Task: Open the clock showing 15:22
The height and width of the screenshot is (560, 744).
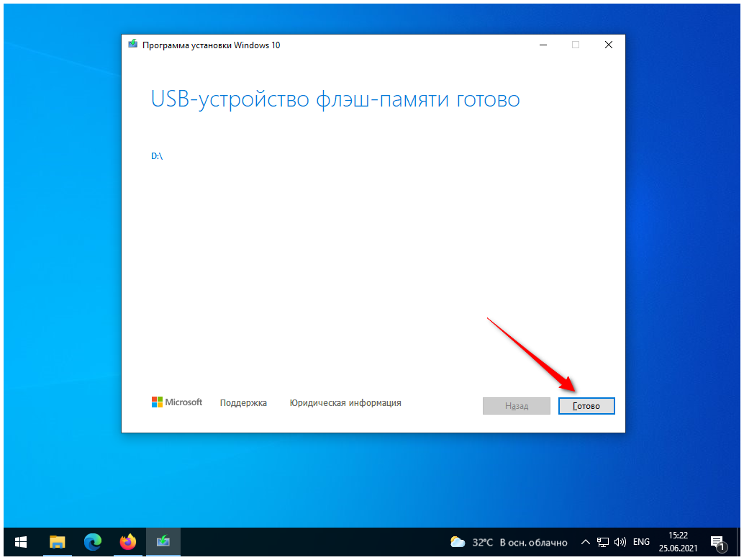Action: [x=678, y=541]
